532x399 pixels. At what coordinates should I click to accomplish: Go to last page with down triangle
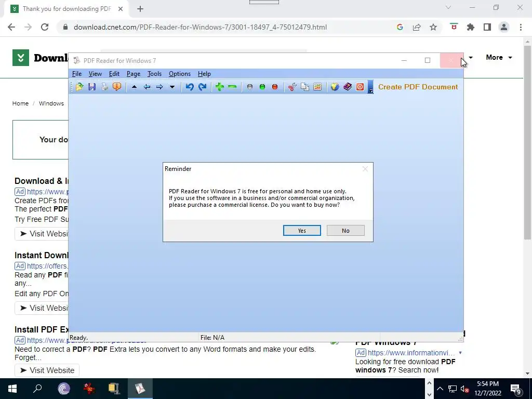172,87
